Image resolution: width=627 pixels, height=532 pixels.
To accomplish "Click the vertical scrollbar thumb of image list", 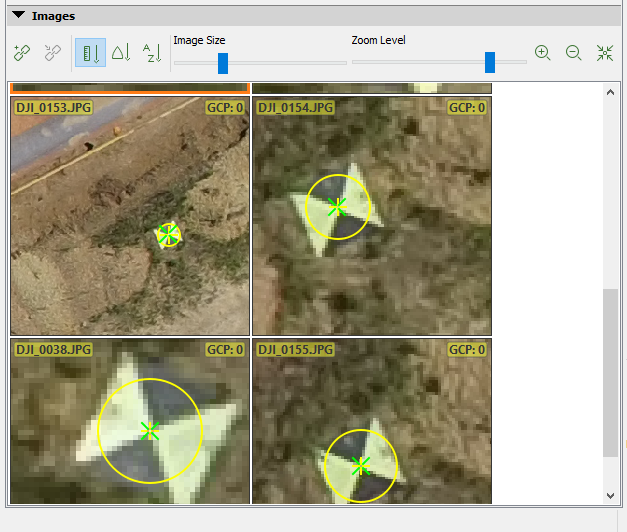I will (610, 372).
